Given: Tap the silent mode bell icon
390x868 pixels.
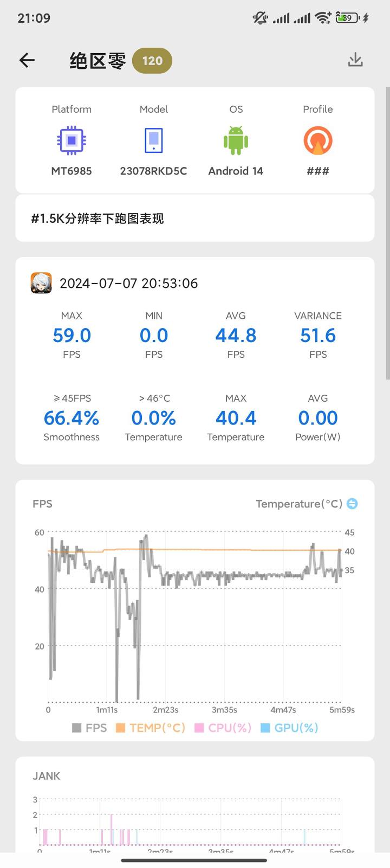Looking at the screenshot, I should (260, 18).
